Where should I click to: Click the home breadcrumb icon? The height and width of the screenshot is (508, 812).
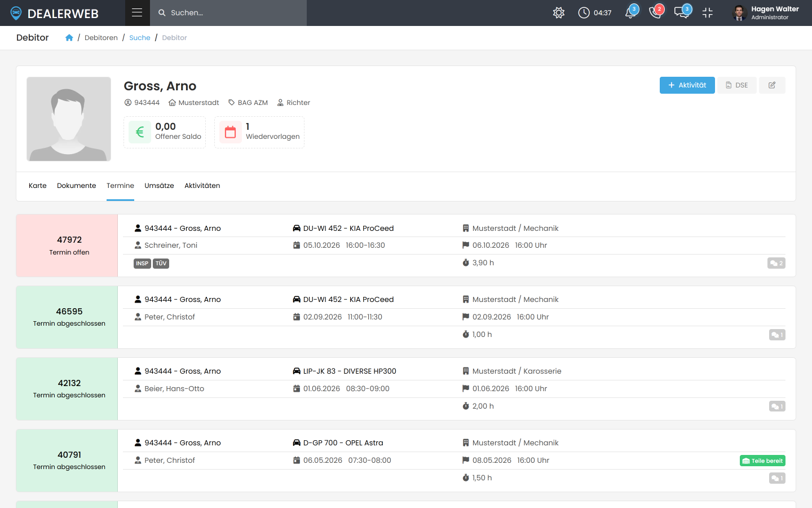pos(69,38)
